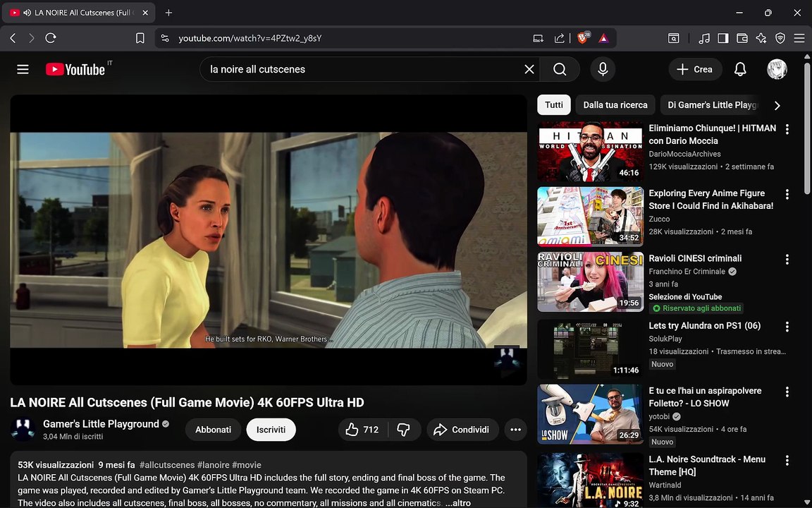Open Gamer's Little Playground channel name
Screen dimensions: 812x508
coord(101,424)
